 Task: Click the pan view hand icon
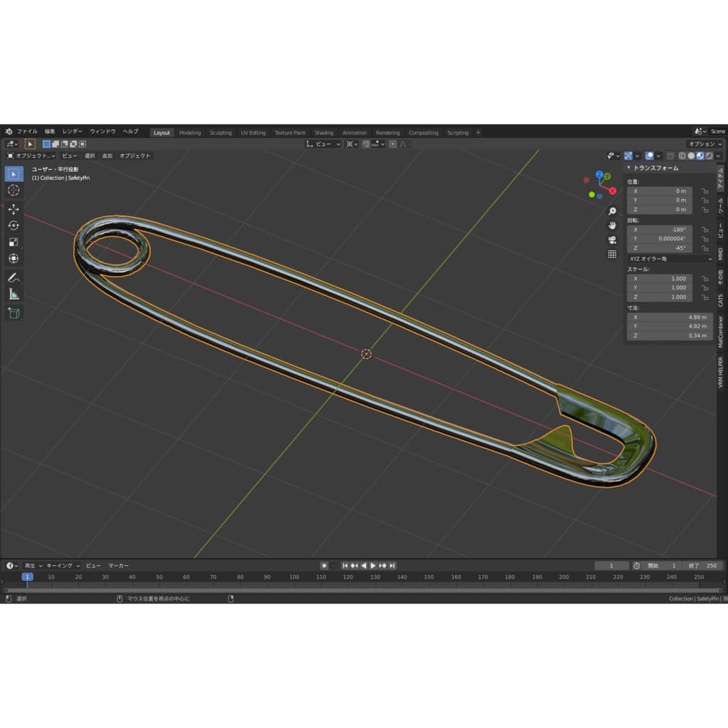point(612,225)
